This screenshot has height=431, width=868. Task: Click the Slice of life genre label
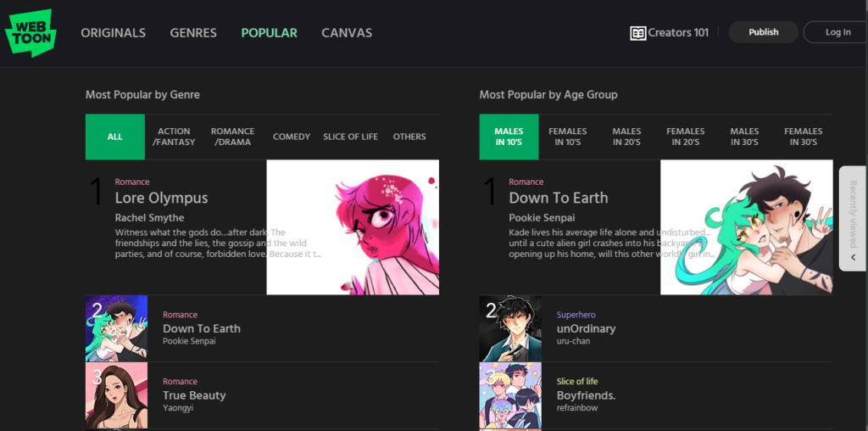577,381
